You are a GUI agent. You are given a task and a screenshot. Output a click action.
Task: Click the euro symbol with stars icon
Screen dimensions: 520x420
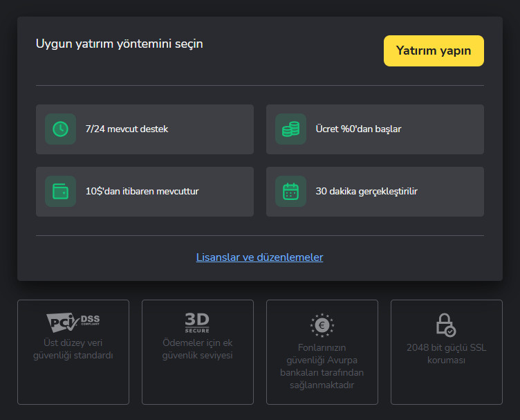click(322, 324)
